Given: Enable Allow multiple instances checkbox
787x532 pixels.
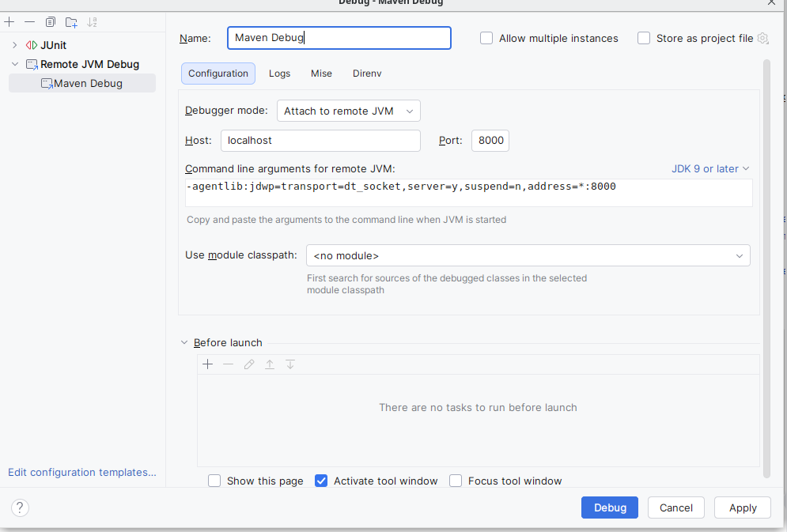Looking at the screenshot, I should coord(486,38).
